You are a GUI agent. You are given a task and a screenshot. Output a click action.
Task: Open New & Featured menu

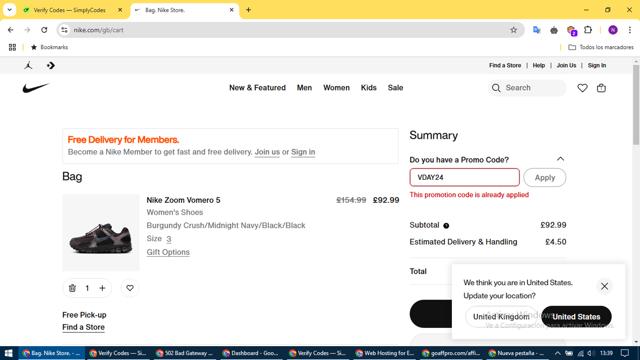257,88
